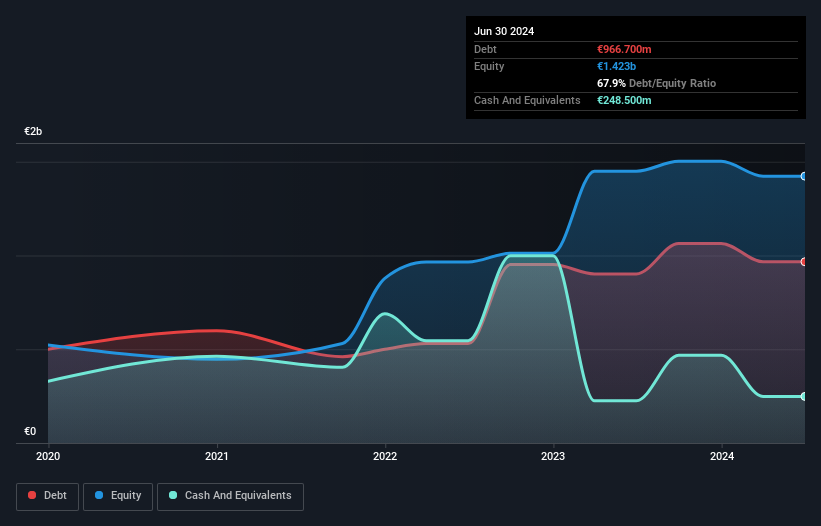821x526 pixels.
Task: Click the Equity row label in tooltip
Action: pyautogui.click(x=489, y=66)
